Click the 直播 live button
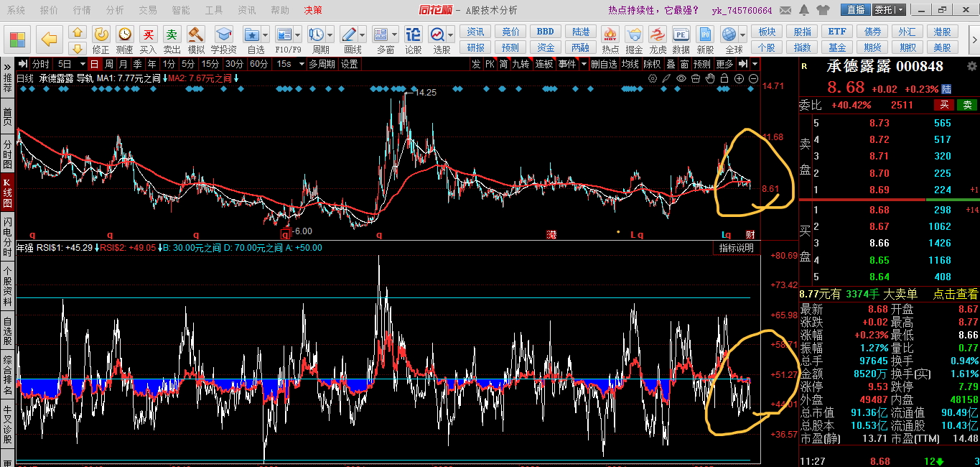The width and height of the screenshot is (980, 467). pos(856,10)
